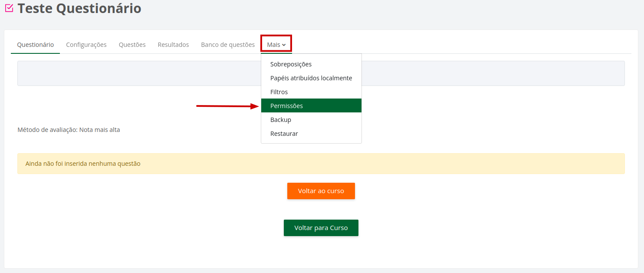Click the empty gray description box
644x273 pixels.
pos(139,73)
